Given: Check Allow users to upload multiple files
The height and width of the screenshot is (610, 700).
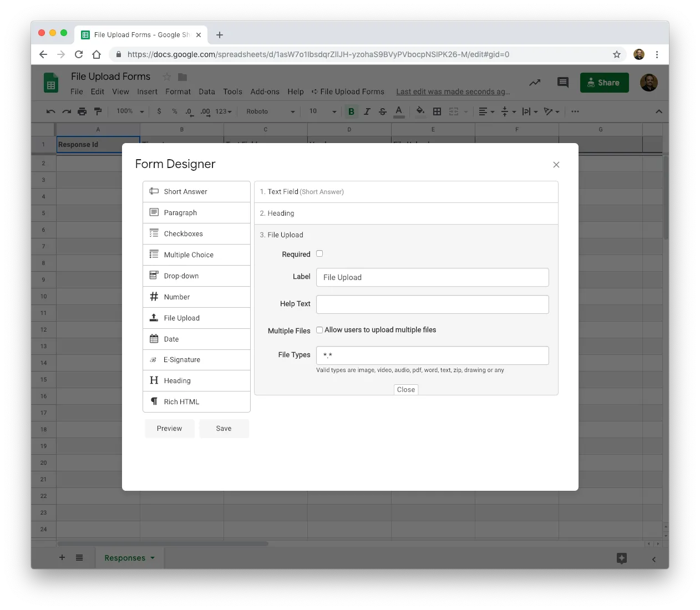Looking at the screenshot, I should coord(319,329).
